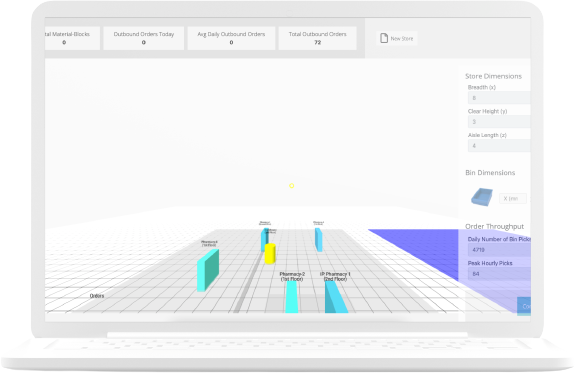This screenshot has height=373, width=575.
Task: Select the IP Pharmacy 1 (2nd Floor) block
Action: [336, 297]
